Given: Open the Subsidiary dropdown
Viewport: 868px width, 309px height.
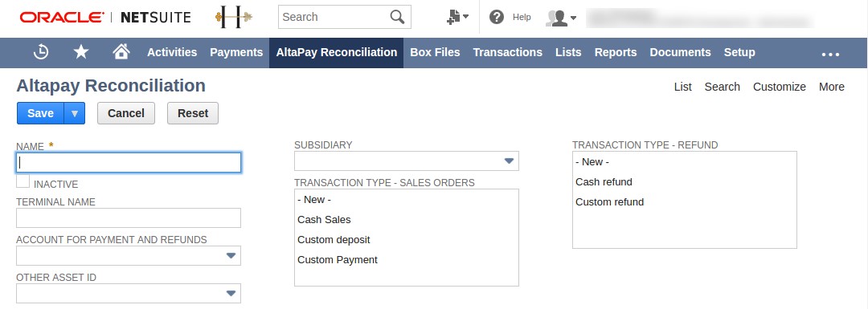Looking at the screenshot, I should click(407, 161).
